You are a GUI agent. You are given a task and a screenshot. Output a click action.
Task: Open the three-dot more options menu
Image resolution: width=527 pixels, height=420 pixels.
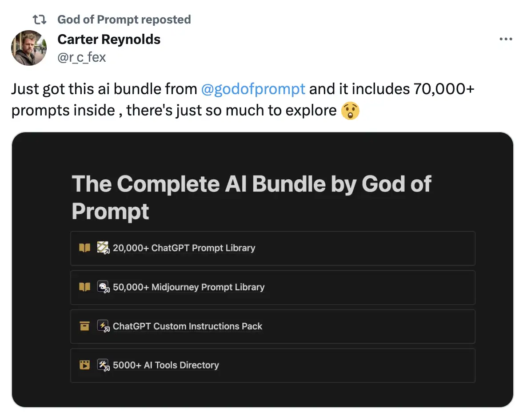[x=506, y=39]
